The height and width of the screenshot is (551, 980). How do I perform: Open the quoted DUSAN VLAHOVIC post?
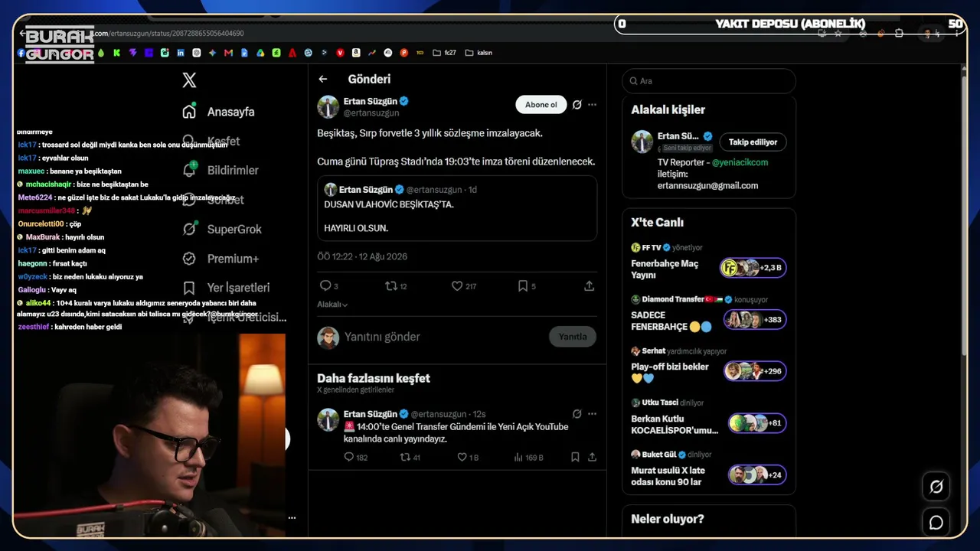pos(457,209)
